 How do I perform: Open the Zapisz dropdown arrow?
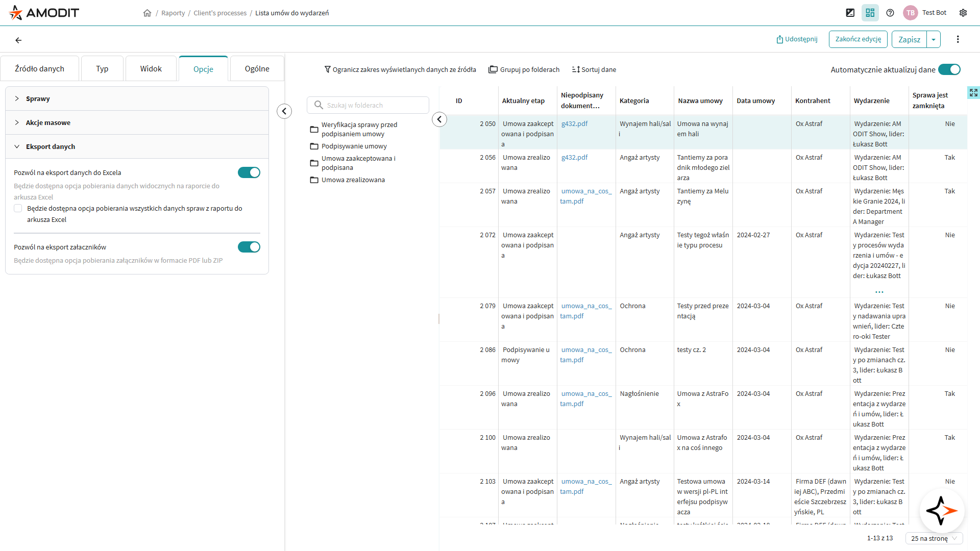tap(934, 39)
